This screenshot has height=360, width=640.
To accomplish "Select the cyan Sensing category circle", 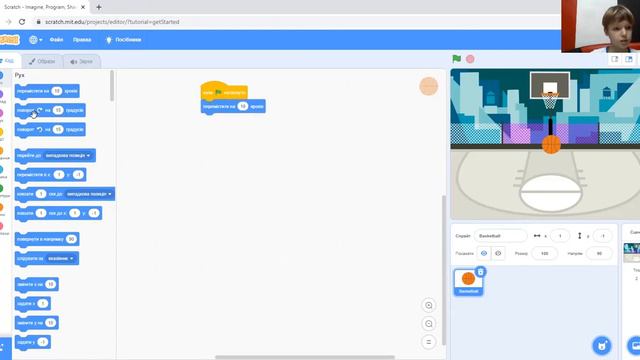I will [x=1, y=169].
